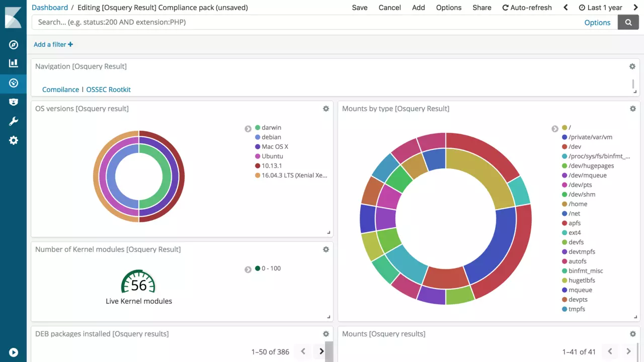Open Dev Tools wrench sidebar icon

coord(14,121)
